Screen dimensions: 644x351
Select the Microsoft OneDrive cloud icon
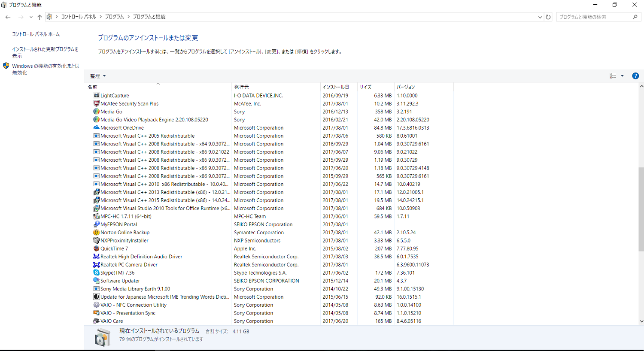(x=97, y=127)
